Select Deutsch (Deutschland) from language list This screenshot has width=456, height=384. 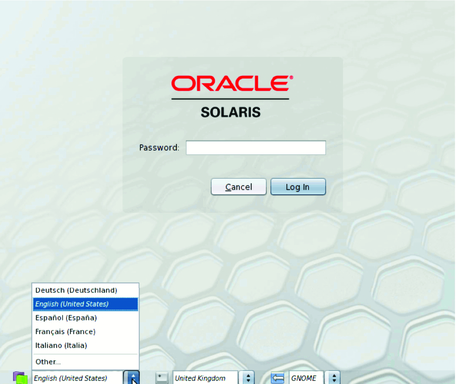tap(85, 290)
